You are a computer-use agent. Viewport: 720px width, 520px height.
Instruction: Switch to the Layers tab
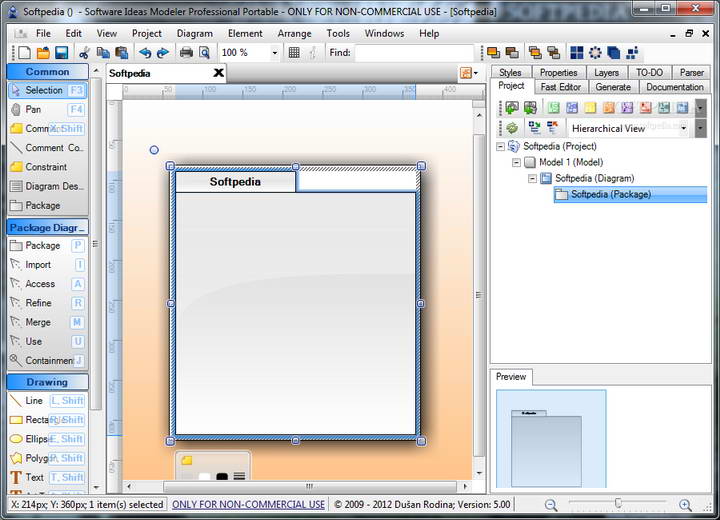(606, 73)
